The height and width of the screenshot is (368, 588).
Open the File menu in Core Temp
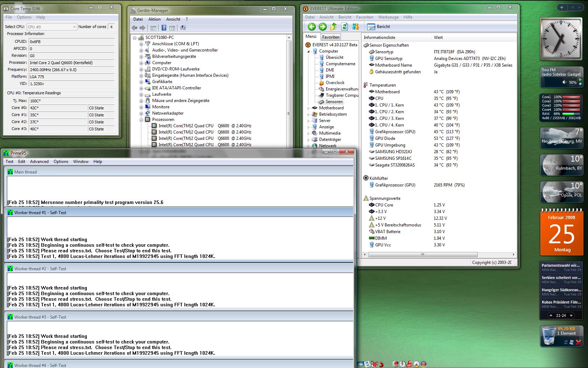(x=9, y=17)
